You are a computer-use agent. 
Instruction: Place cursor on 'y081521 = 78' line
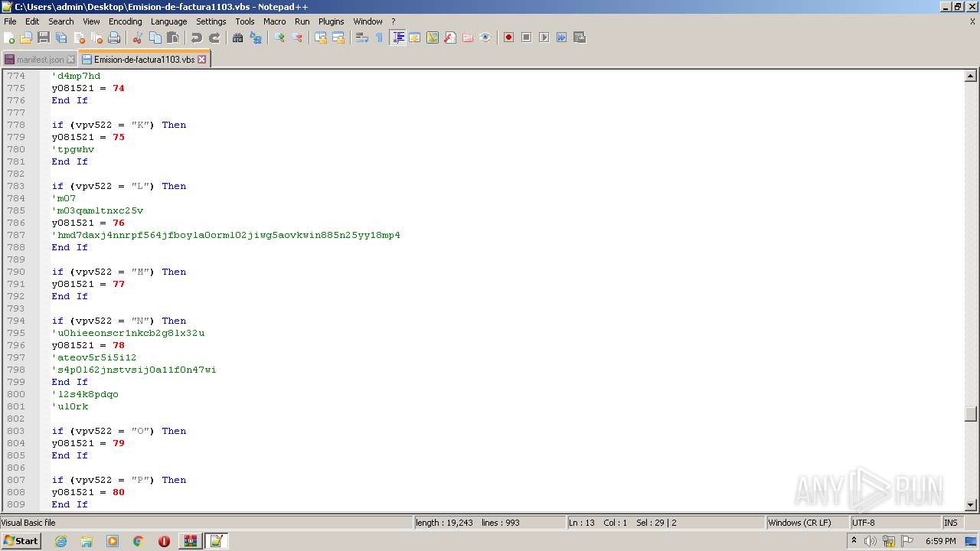(88, 345)
